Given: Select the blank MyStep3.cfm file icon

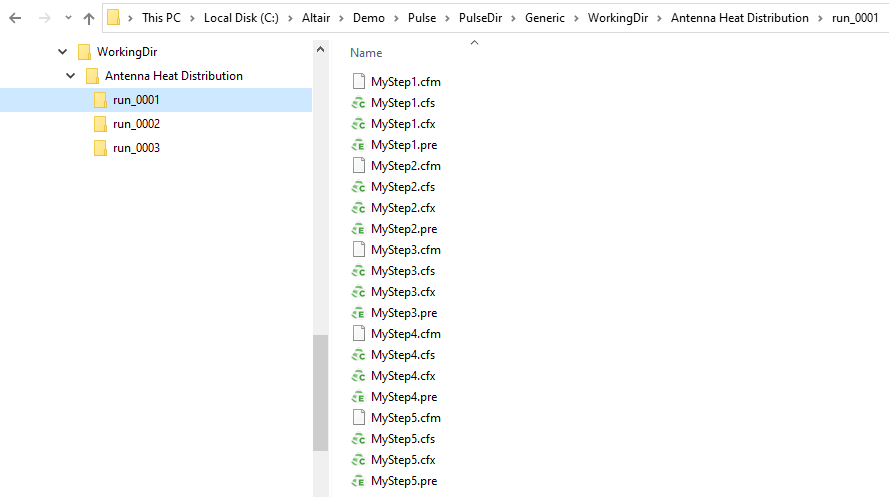Looking at the screenshot, I should point(358,250).
